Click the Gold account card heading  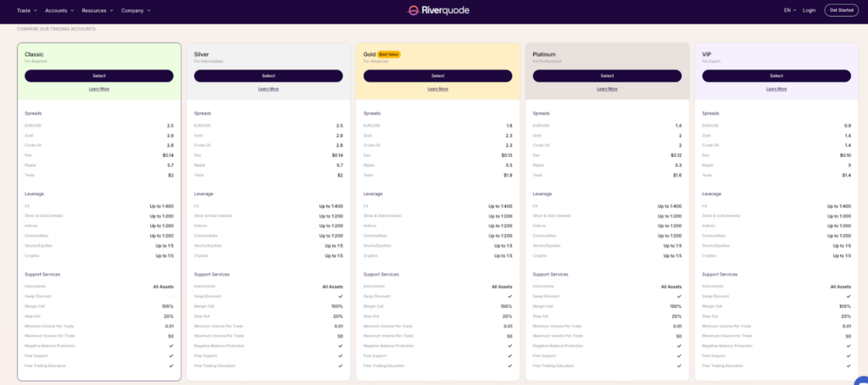point(370,54)
